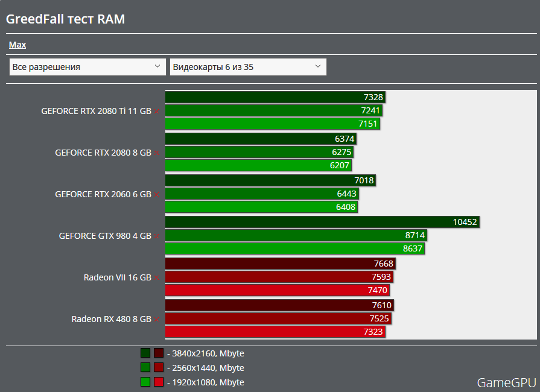Remove Radeon RX 480 8 GB via red X
Image resolution: width=540 pixels, height=392 pixels.
pyautogui.click(x=157, y=320)
